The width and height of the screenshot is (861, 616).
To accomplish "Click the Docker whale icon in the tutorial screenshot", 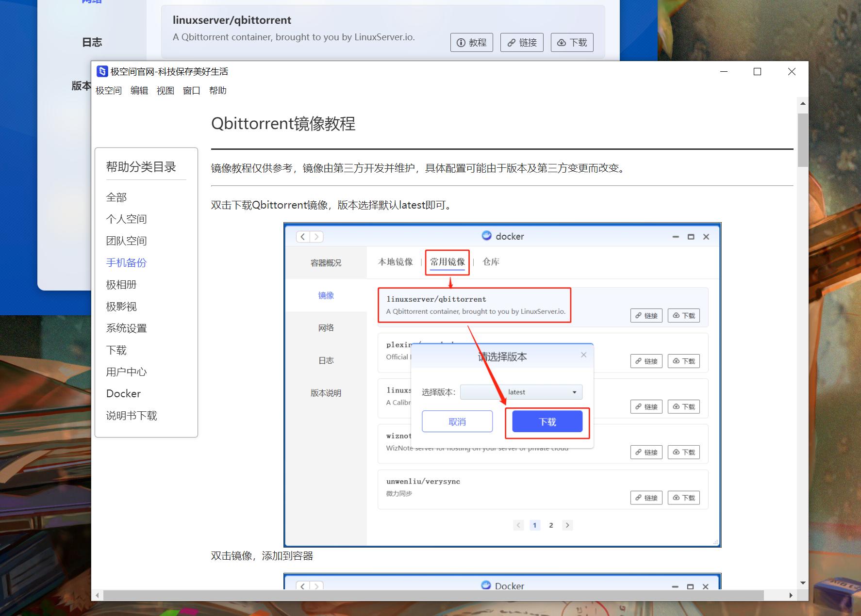I will 487,236.
